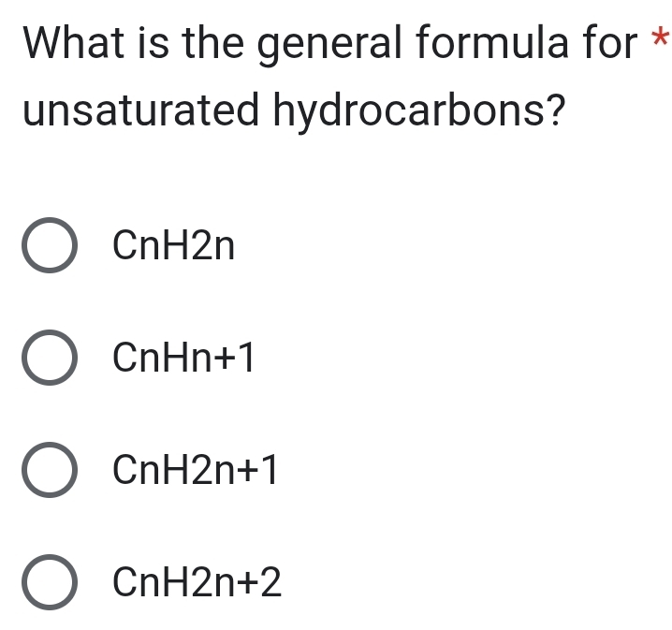Tick the last answer circle, CnH2n+2
This screenshot has height=630, width=672.
pyautogui.click(x=49, y=583)
